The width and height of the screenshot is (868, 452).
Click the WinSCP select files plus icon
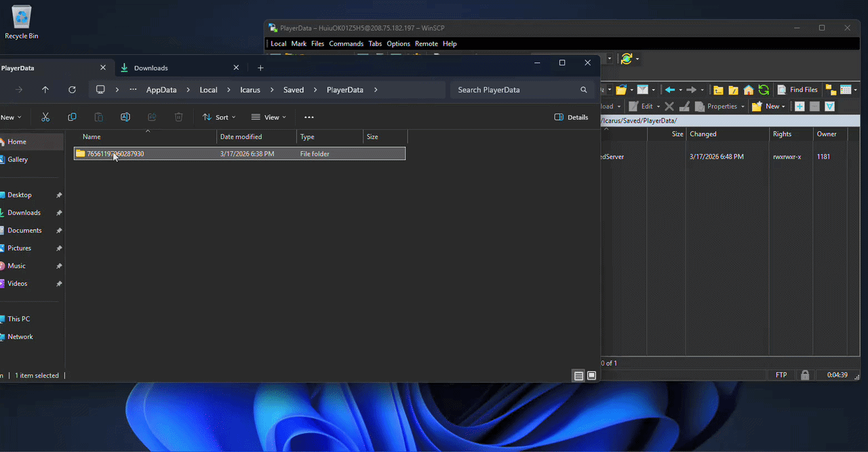[x=800, y=106]
